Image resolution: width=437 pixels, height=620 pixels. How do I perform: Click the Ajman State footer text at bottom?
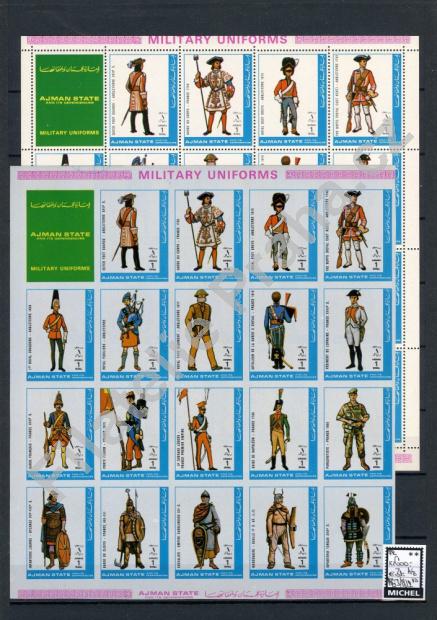(168, 593)
